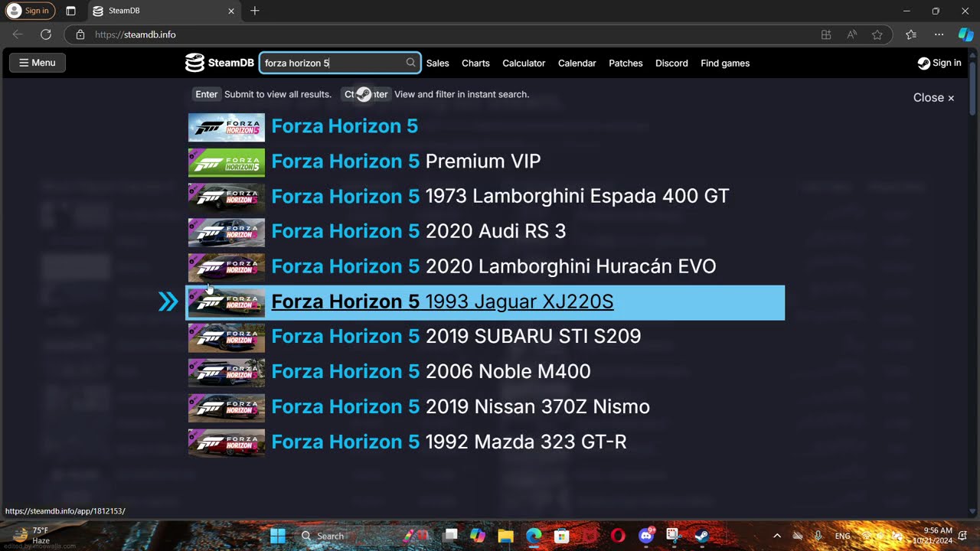Click the Noble M400 result thumbnail
980x551 pixels.
coord(227,373)
